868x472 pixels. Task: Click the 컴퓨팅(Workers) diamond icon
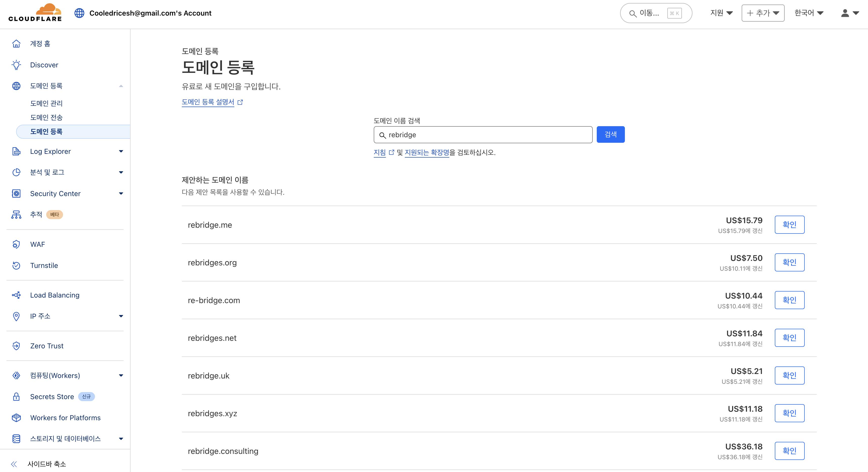click(x=16, y=375)
